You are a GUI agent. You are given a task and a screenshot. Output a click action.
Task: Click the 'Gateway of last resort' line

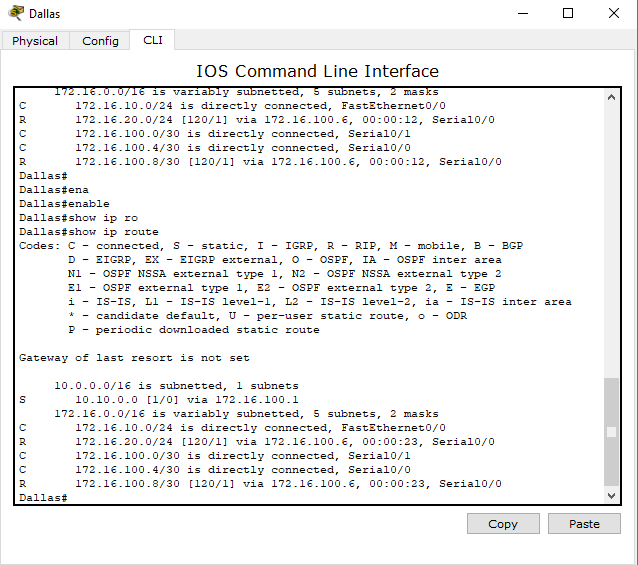[134, 358]
